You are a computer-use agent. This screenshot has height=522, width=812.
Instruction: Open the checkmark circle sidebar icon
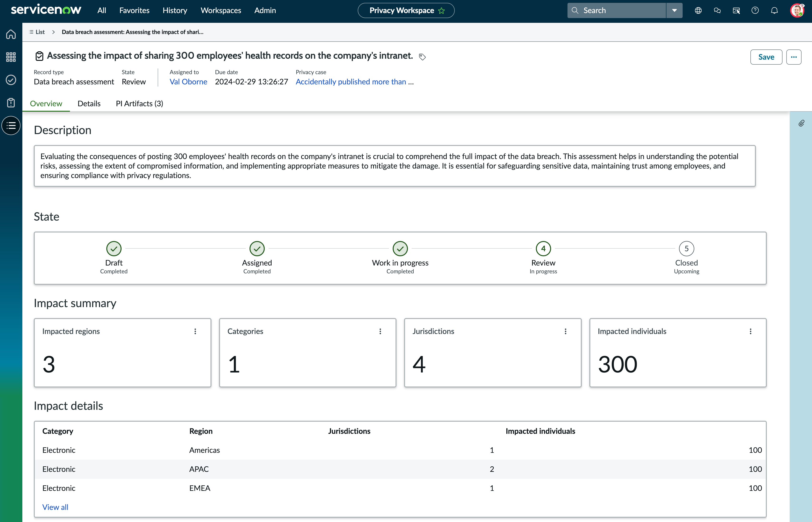pos(11,80)
